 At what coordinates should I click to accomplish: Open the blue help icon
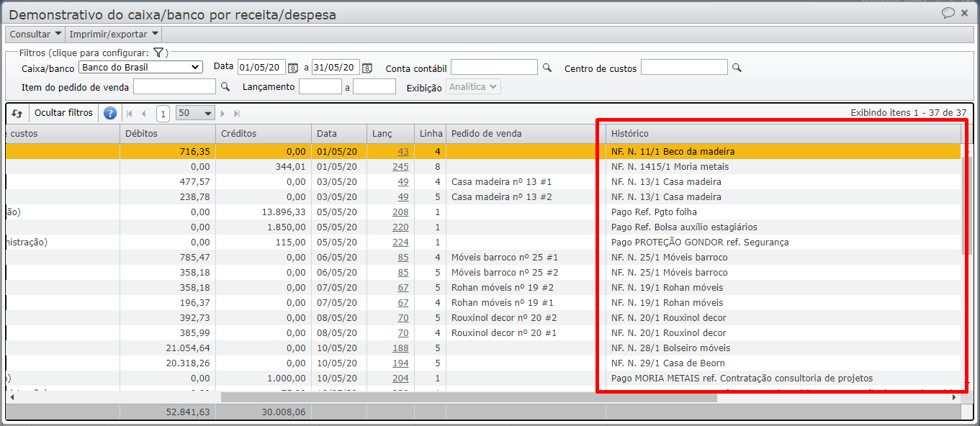pyautogui.click(x=109, y=113)
